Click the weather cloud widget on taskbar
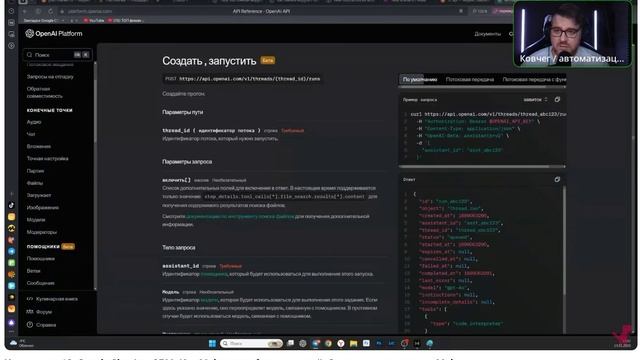 (x=13, y=343)
